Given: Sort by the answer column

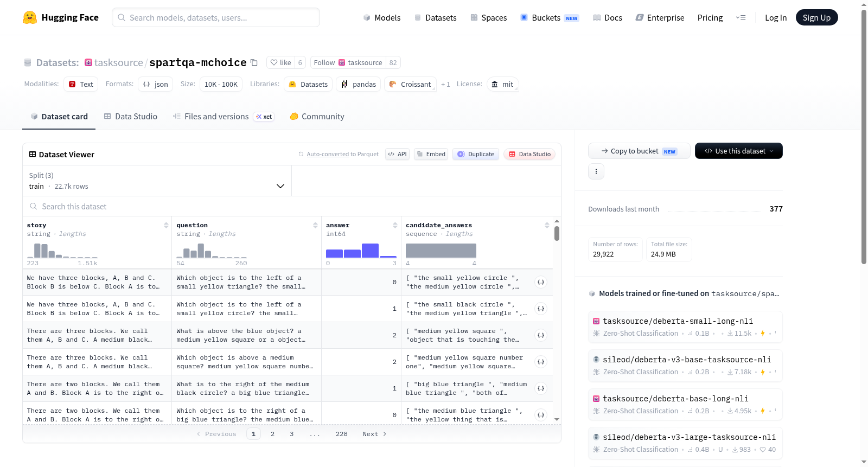Looking at the screenshot, I should pos(395,225).
